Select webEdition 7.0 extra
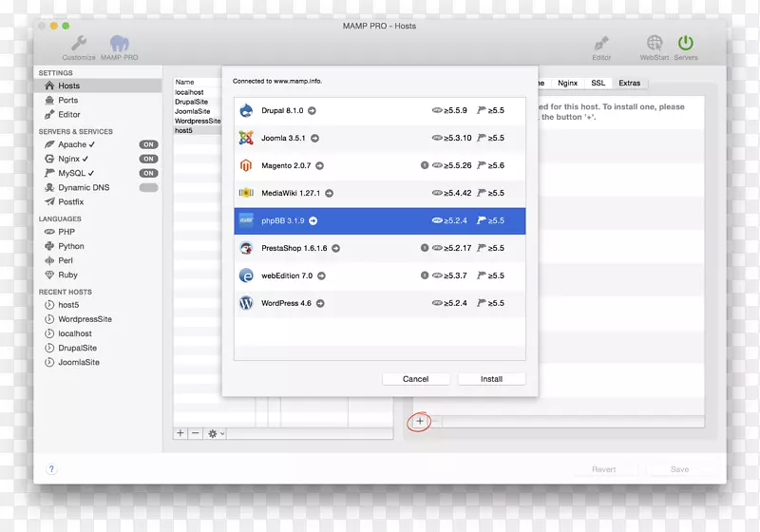This screenshot has width=760, height=532. (379, 275)
